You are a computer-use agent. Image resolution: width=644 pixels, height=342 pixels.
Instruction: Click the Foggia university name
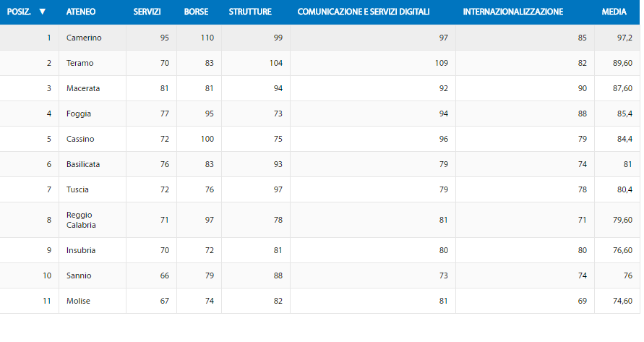(79, 114)
